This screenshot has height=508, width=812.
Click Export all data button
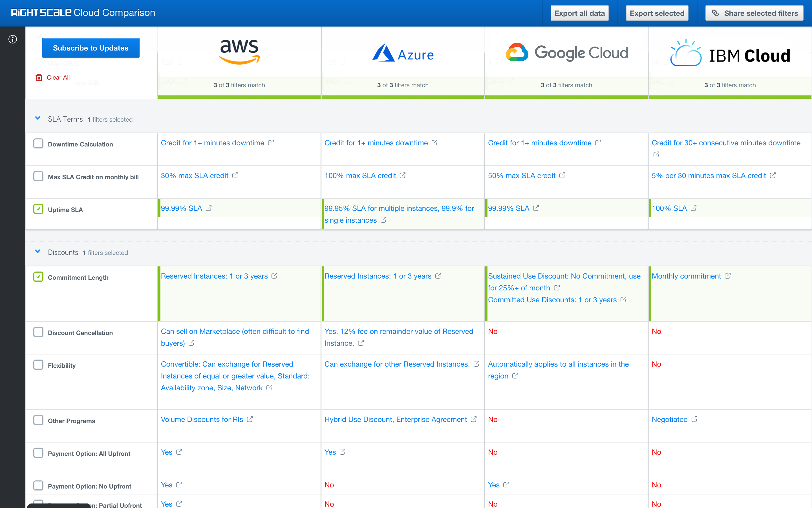point(579,13)
